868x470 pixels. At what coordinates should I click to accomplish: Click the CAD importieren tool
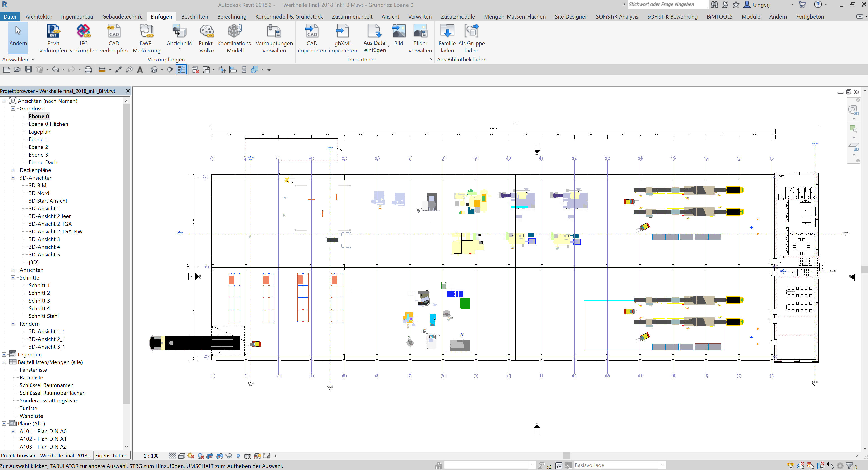(311, 37)
